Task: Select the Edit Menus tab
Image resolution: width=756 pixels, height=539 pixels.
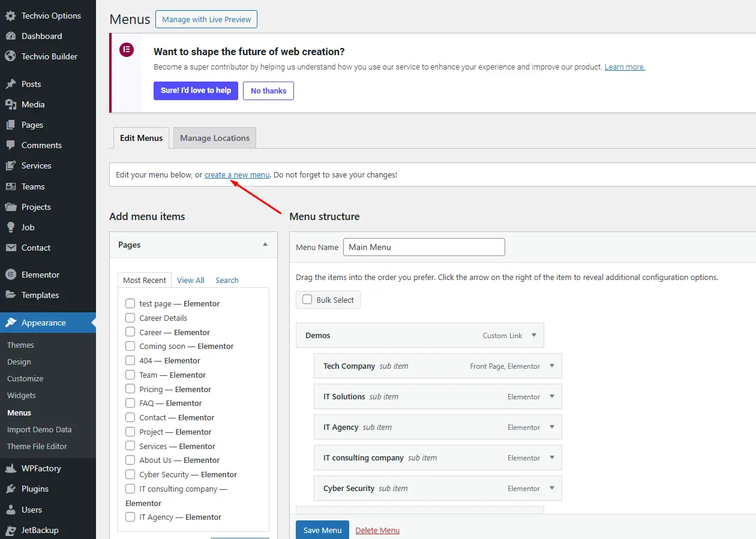Action: point(141,138)
